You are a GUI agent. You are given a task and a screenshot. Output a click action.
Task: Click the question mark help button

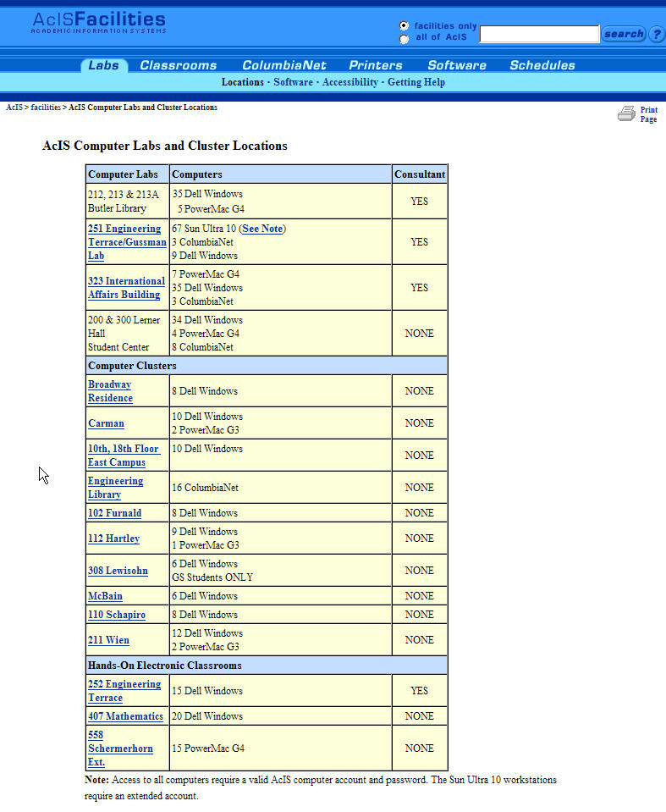pos(657,34)
